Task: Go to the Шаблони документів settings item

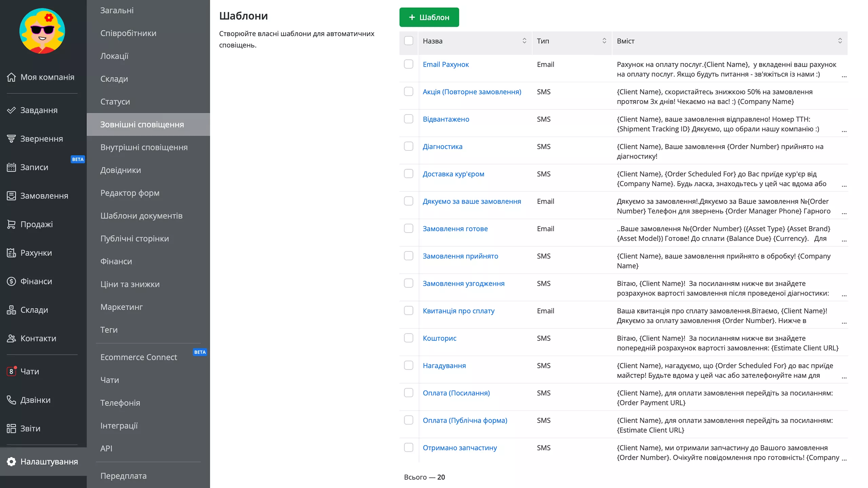Action: point(141,216)
